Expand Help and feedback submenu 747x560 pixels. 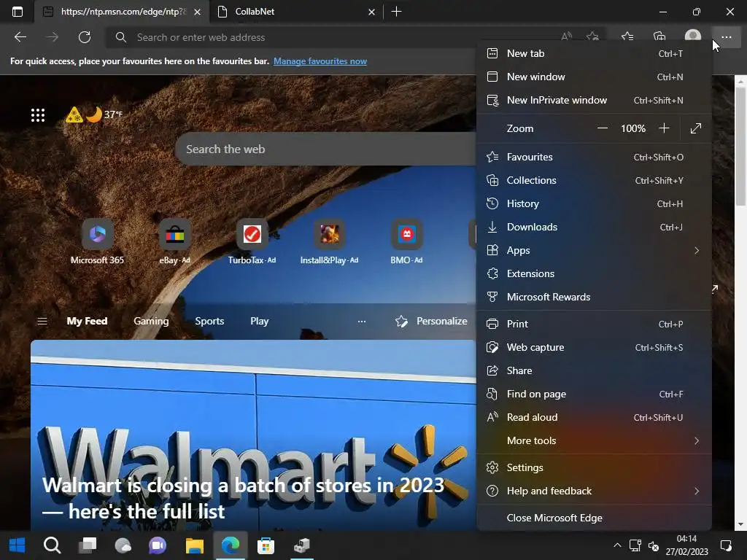594,491
